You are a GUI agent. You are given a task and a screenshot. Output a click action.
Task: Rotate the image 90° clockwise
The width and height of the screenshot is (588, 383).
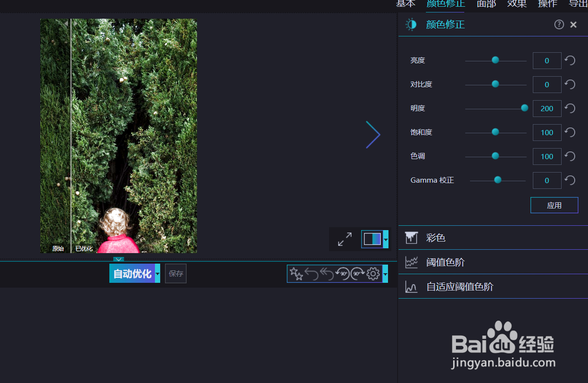[358, 273]
